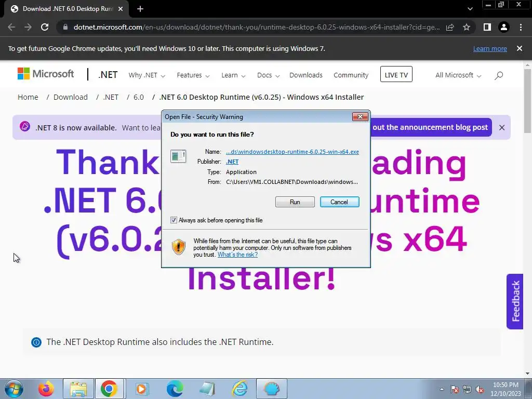Open the Feedback side tab

pyautogui.click(x=515, y=301)
